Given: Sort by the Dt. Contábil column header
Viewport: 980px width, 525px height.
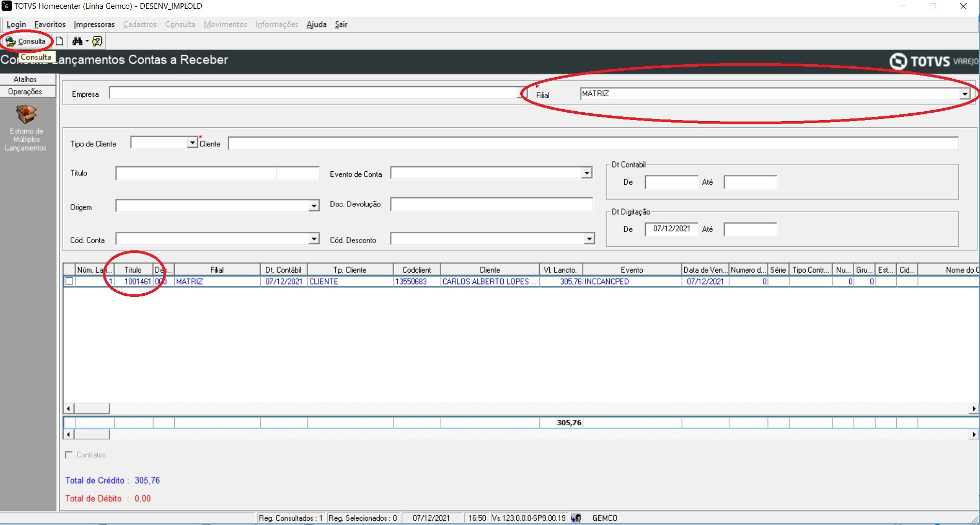Looking at the screenshot, I should coord(284,269).
